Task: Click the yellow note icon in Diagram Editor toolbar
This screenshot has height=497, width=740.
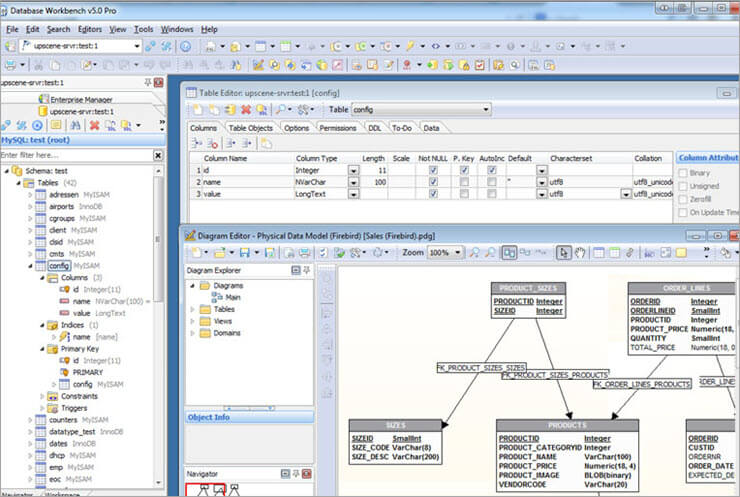Action: click(681, 253)
